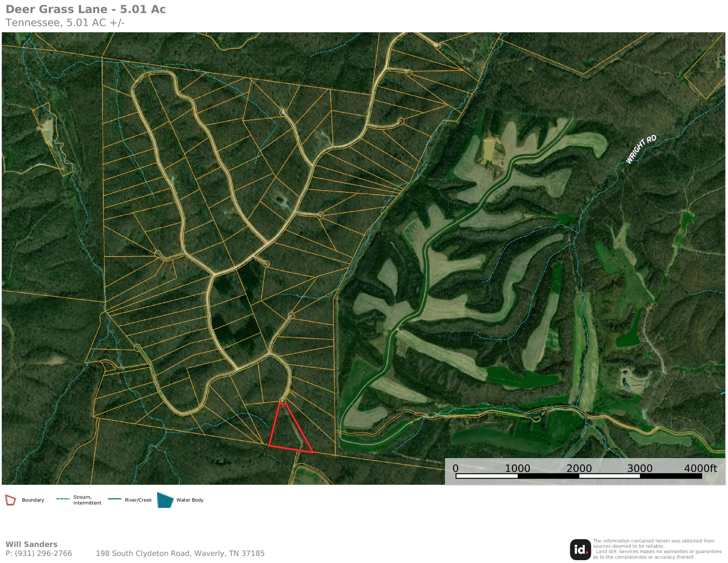Click the Tennessee 5.01 AC subtitle
The height and width of the screenshot is (563, 728).
coord(65,22)
